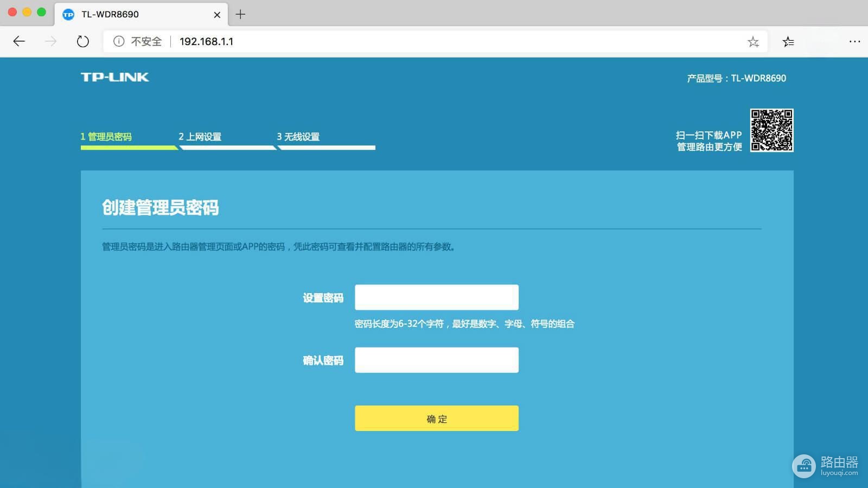Click the 设置密码 label
Image resolution: width=868 pixels, height=488 pixels.
tap(323, 298)
